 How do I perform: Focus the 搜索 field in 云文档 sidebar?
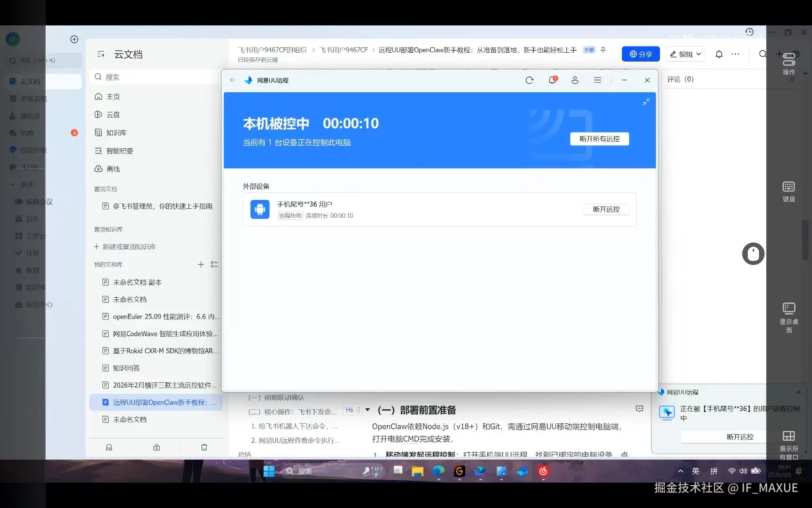pos(155,77)
